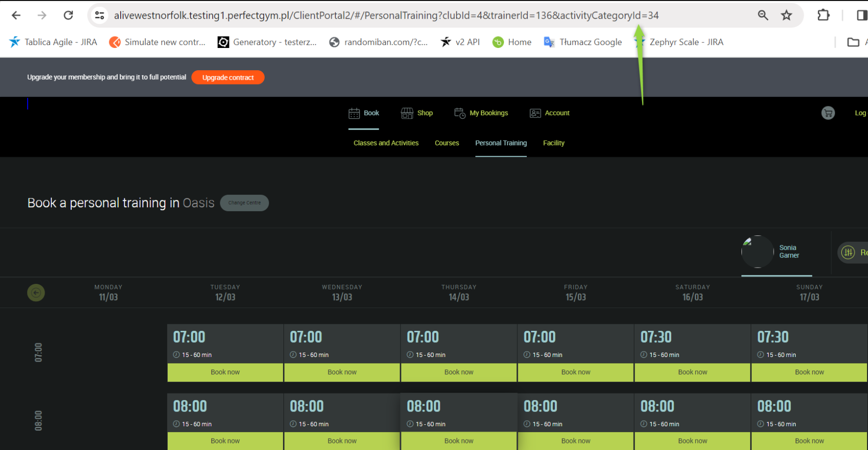Open the Facility tab
868x450 pixels.
(x=553, y=143)
